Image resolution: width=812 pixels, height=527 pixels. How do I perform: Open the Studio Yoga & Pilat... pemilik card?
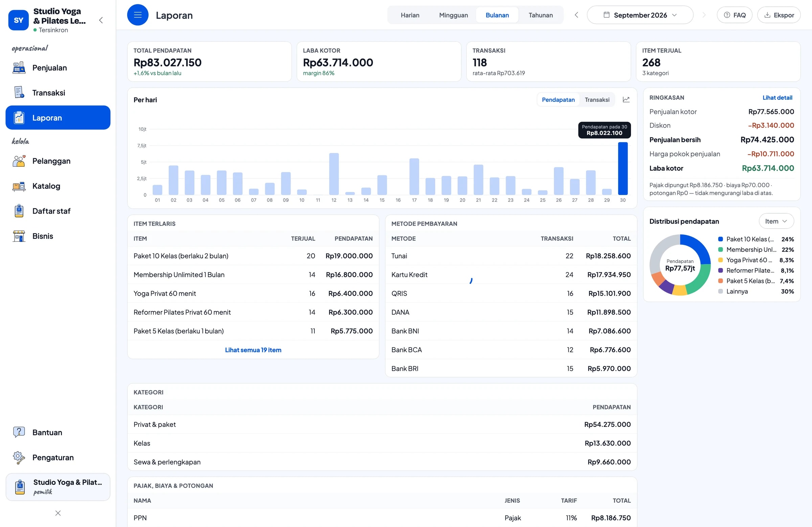click(x=58, y=487)
